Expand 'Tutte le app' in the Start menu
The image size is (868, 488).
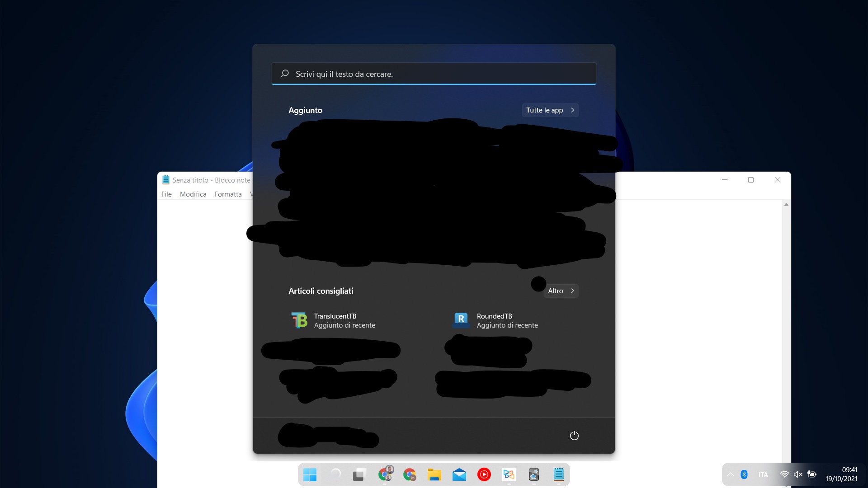[550, 110]
